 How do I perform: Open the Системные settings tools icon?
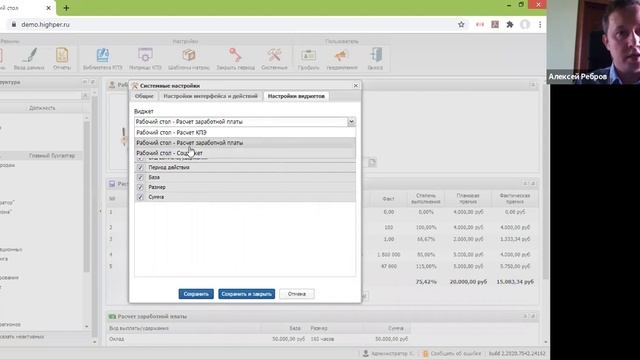tap(274, 56)
